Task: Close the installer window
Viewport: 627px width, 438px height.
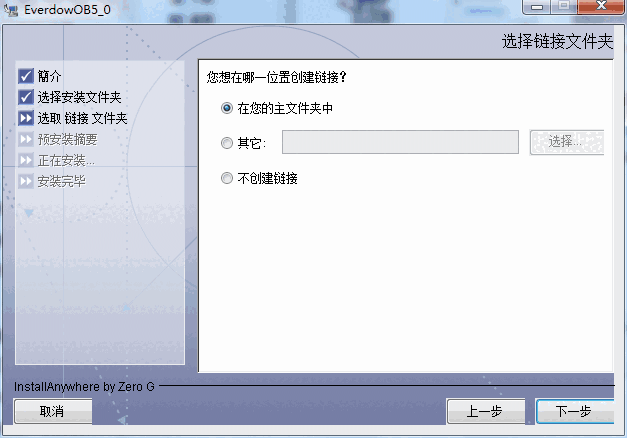Action: coord(601,7)
